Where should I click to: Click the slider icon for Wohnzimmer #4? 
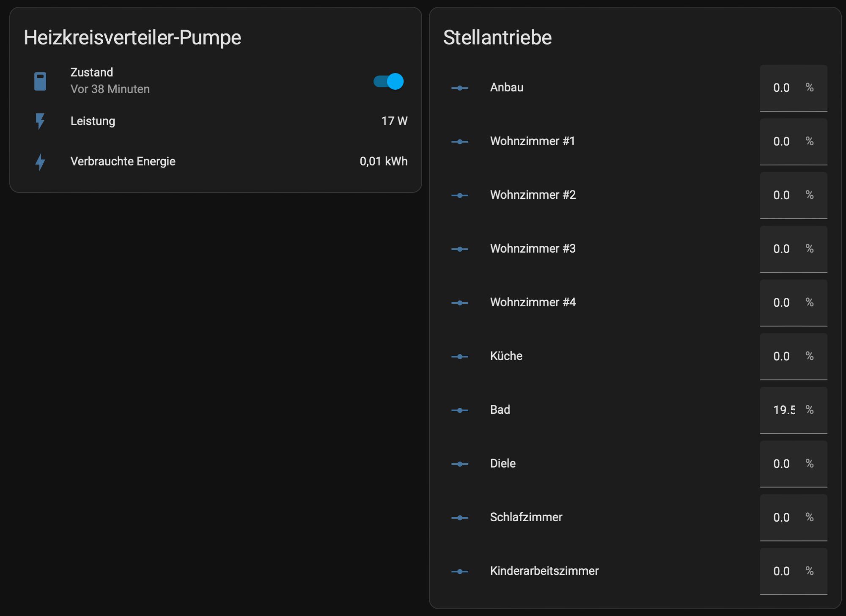point(460,303)
